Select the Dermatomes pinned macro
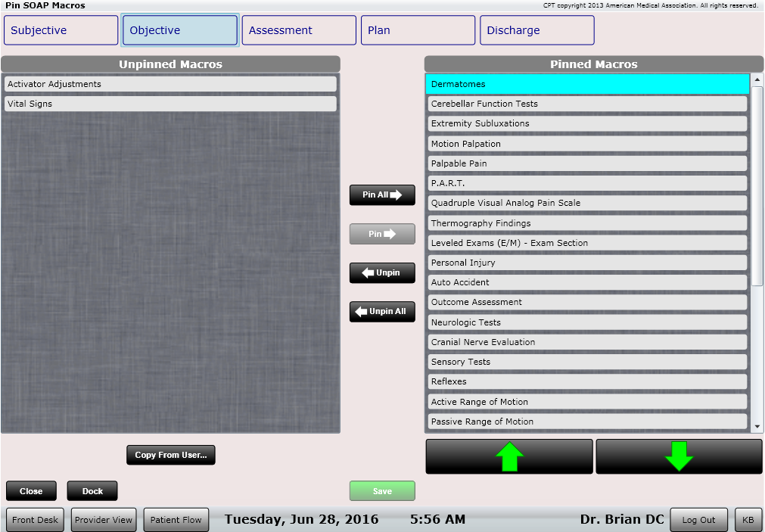 586,84
